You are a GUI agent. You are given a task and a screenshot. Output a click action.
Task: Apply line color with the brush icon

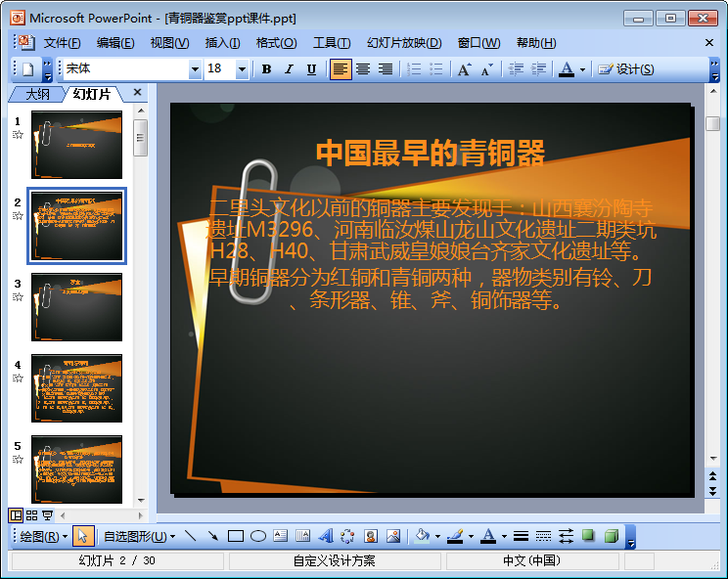[x=455, y=536]
